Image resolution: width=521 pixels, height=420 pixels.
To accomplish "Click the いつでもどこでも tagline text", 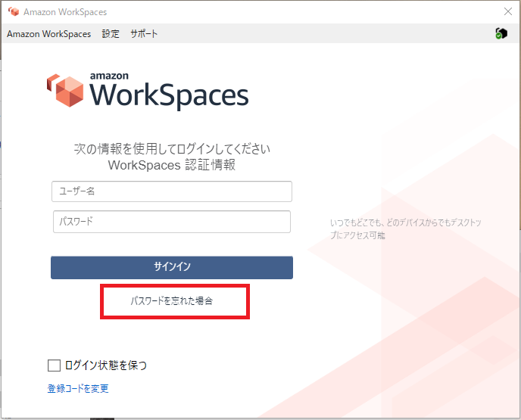I will click(x=405, y=229).
